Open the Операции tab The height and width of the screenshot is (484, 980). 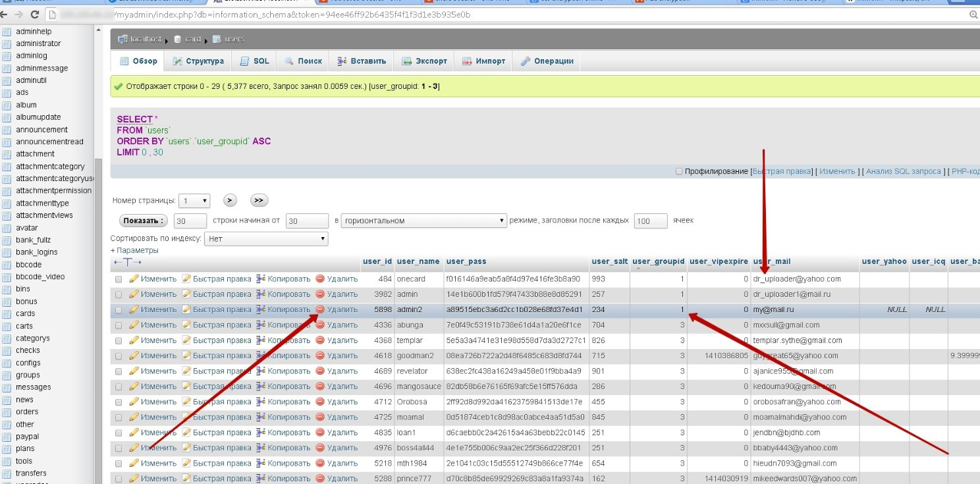(547, 61)
